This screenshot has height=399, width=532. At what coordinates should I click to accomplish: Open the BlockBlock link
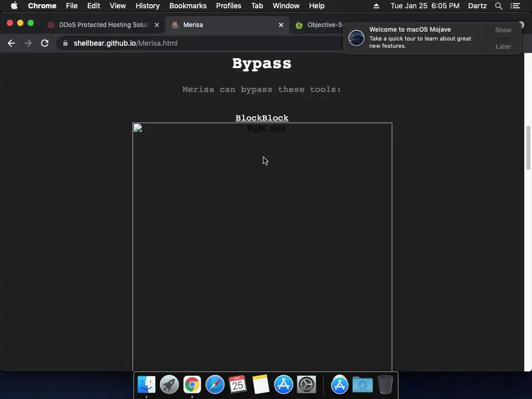(x=262, y=118)
